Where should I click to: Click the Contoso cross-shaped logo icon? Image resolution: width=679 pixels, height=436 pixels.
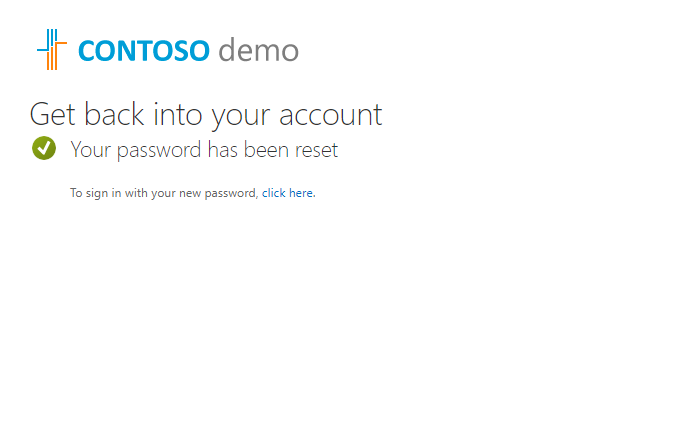[x=52, y=49]
